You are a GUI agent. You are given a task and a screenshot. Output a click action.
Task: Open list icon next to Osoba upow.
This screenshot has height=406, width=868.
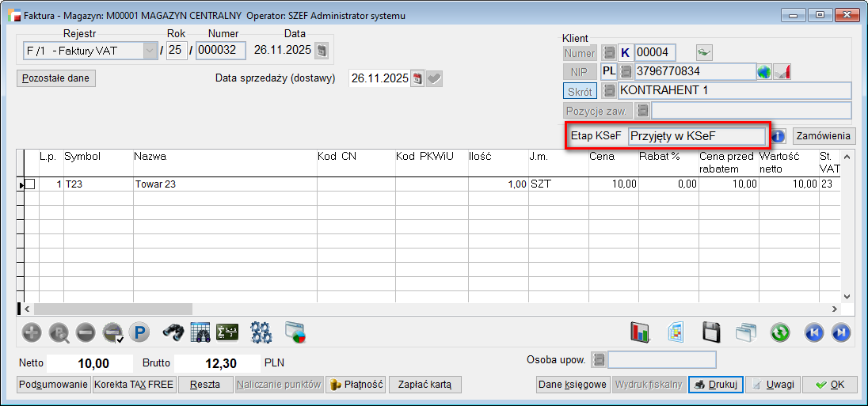pos(599,360)
